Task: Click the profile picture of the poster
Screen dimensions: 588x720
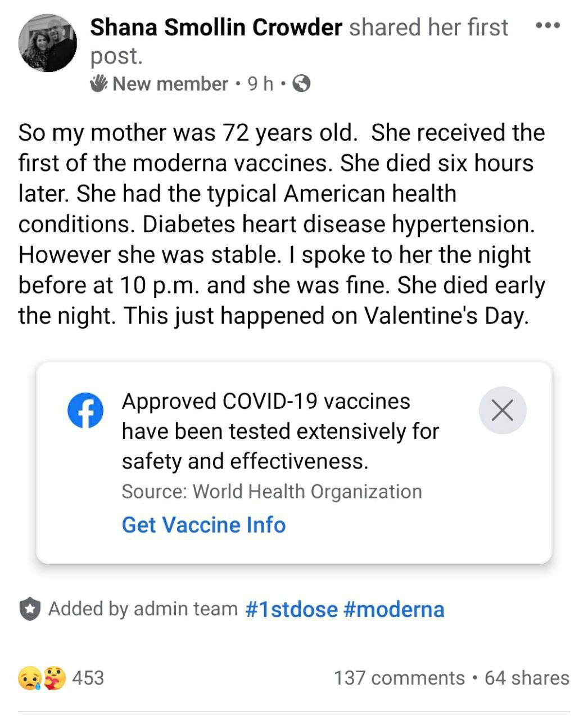Action: pos(47,43)
